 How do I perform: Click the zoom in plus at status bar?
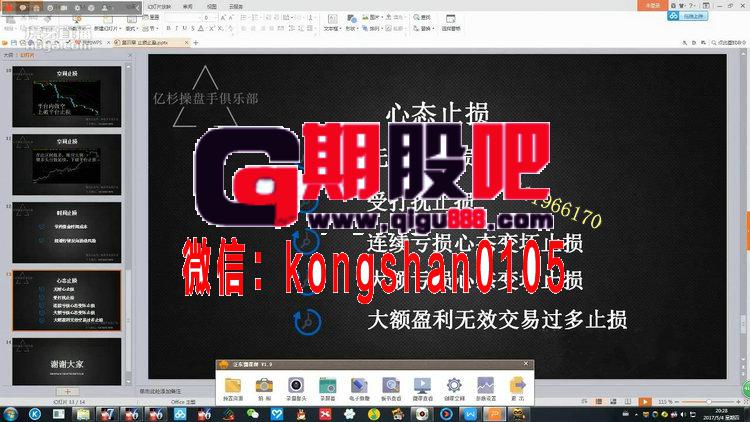(x=739, y=402)
